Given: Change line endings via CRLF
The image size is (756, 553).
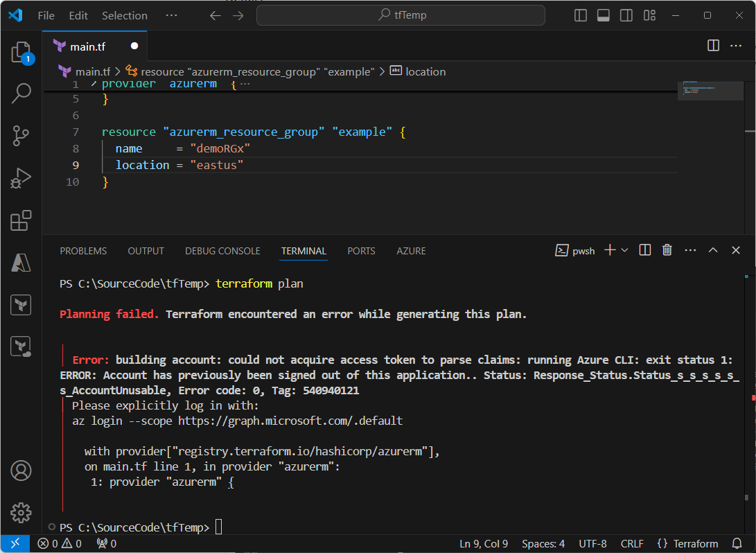Looking at the screenshot, I should (632, 543).
